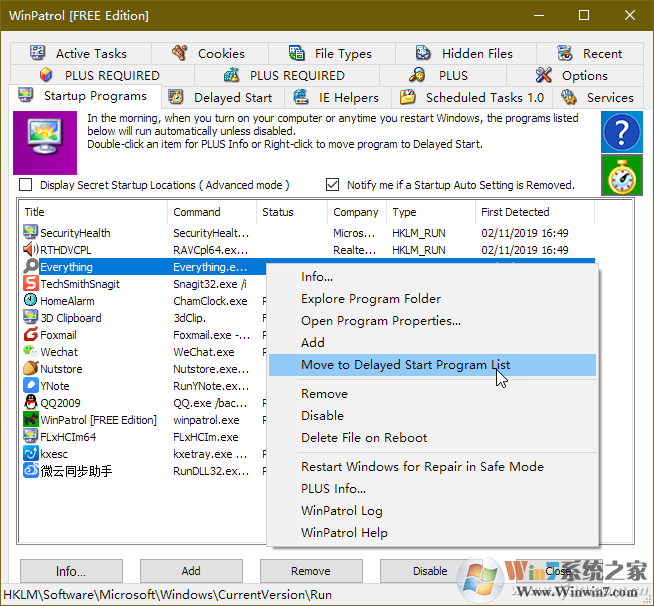Click the Everything magnifier icon
This screenshot has width=654, height=606.
click(30, 267)
